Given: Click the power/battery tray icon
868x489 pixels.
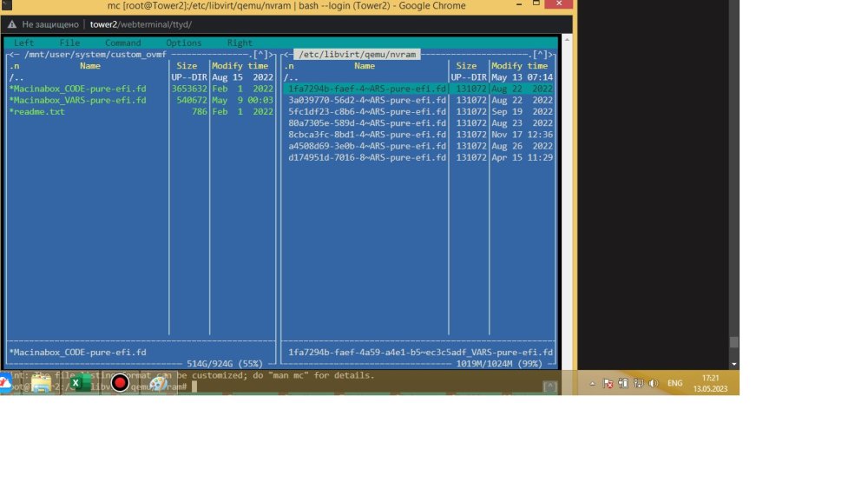Looking at the screenshot, I should [623, 383].
